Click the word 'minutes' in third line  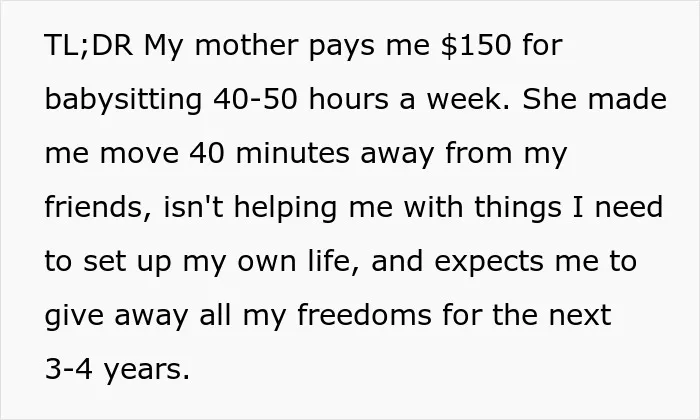292,153
